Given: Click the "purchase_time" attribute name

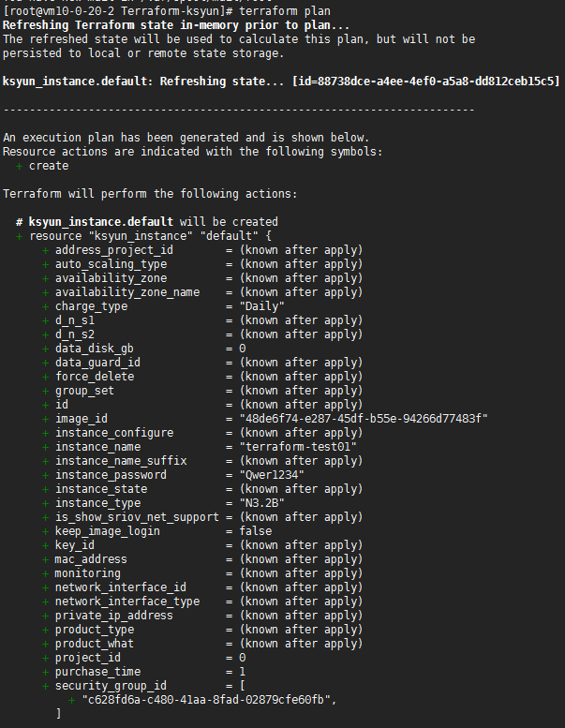Looking at the screenshot, I should coord(97,672).
